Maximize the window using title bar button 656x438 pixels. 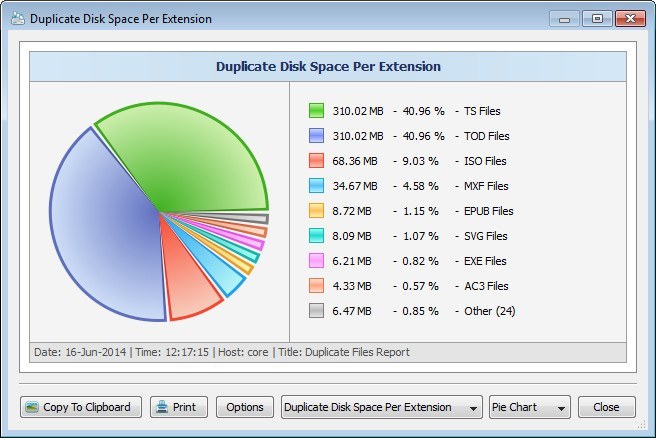596,18
